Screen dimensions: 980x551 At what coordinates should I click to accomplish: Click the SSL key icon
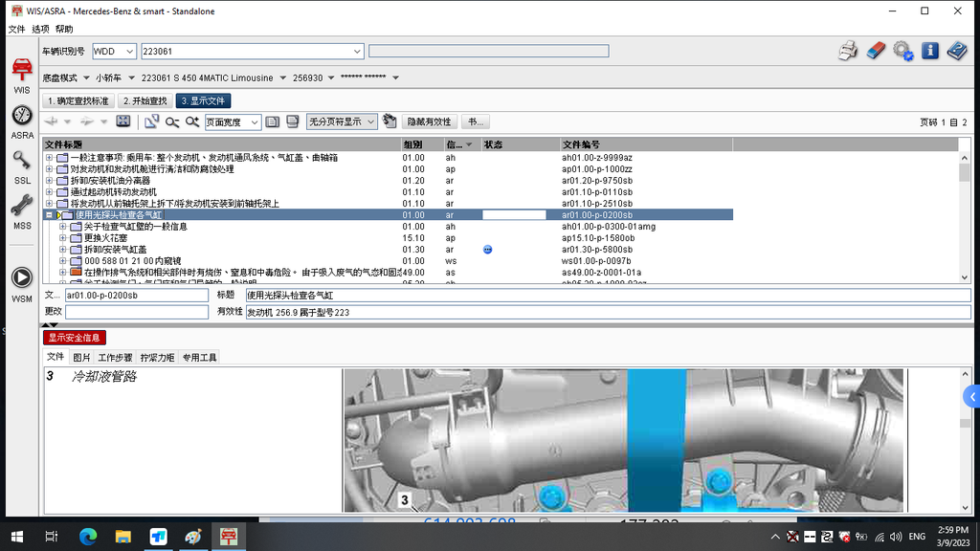click(x=22, y=164)
